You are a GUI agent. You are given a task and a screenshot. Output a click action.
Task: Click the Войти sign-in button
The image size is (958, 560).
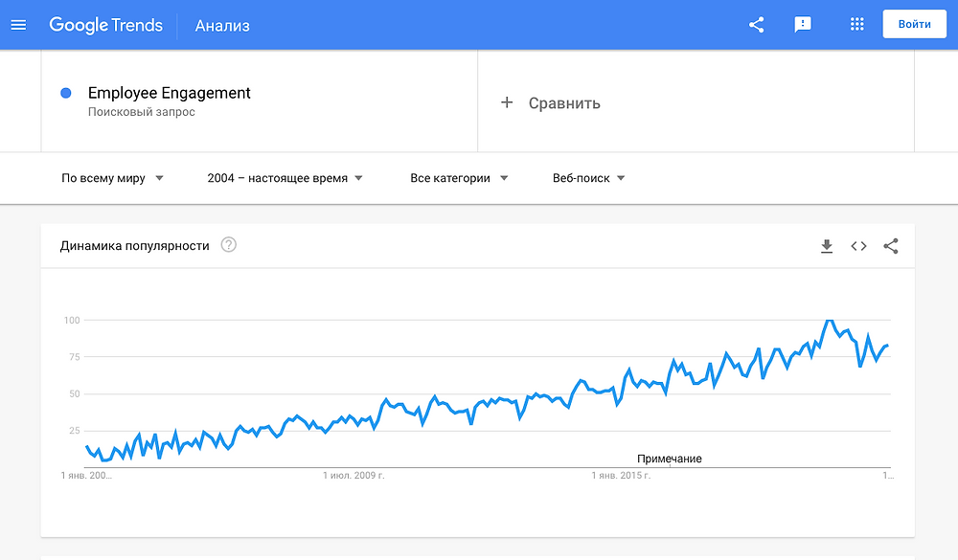[x=914, y=25]
